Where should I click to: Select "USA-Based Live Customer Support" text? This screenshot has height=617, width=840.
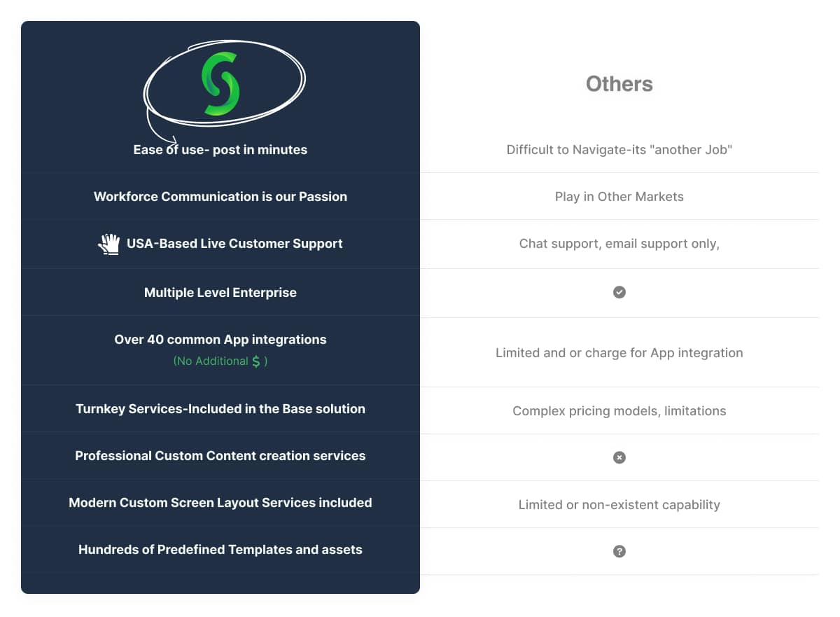[234, 244]
